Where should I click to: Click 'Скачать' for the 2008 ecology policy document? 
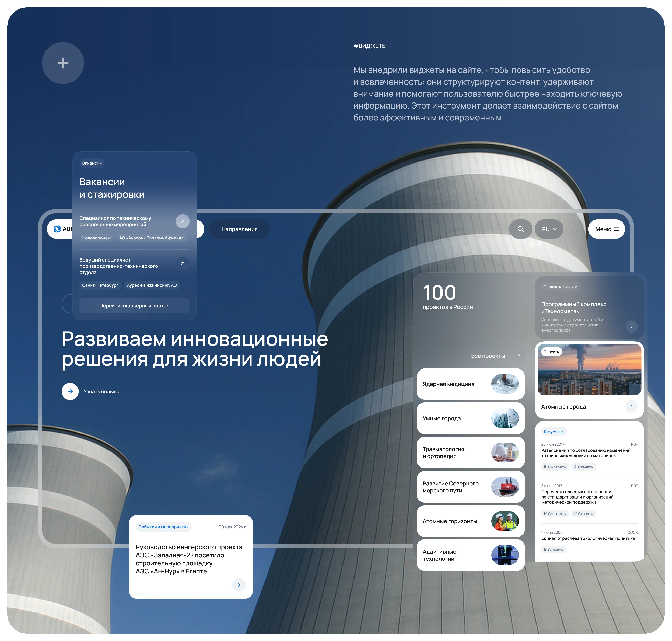(x=554, y=549)
